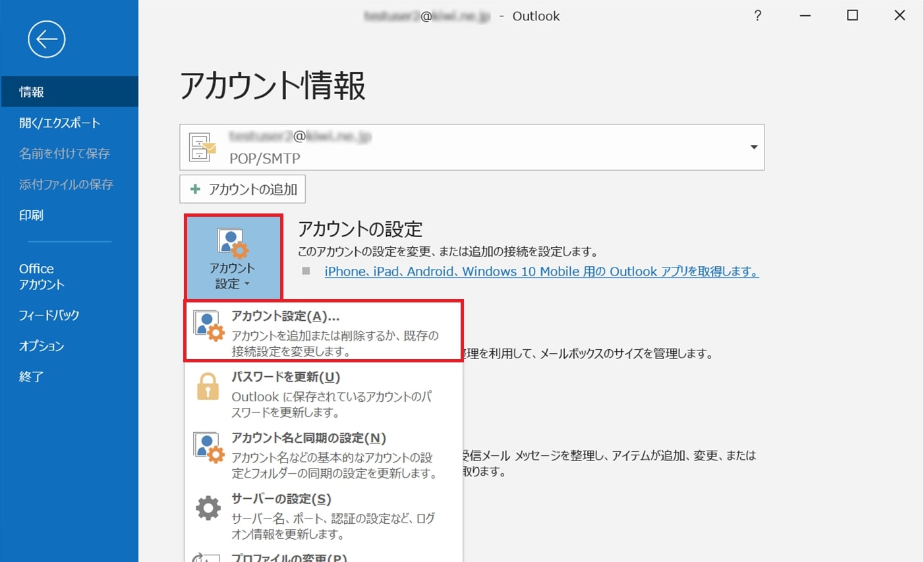Image resolution: width=924 pixels, height=562 pixels.
Task: Click the account mailbox icon beside POP/SMTP
Action: pos(202,147)
